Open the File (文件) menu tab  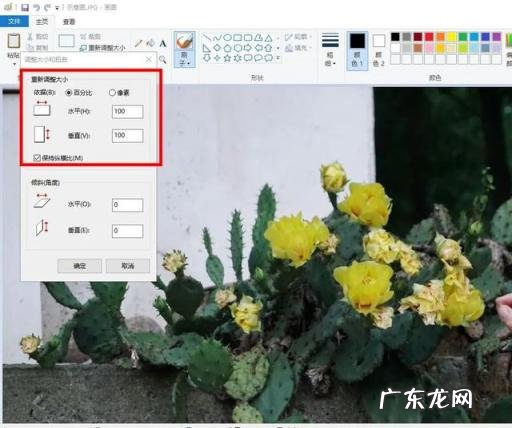point(14,21)
